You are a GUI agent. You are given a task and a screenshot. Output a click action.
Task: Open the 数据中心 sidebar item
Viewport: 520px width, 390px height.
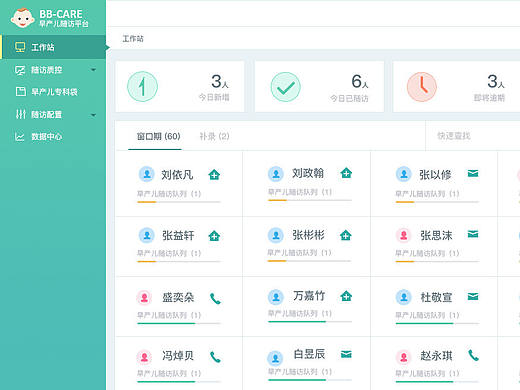click(x=53, y=137)
